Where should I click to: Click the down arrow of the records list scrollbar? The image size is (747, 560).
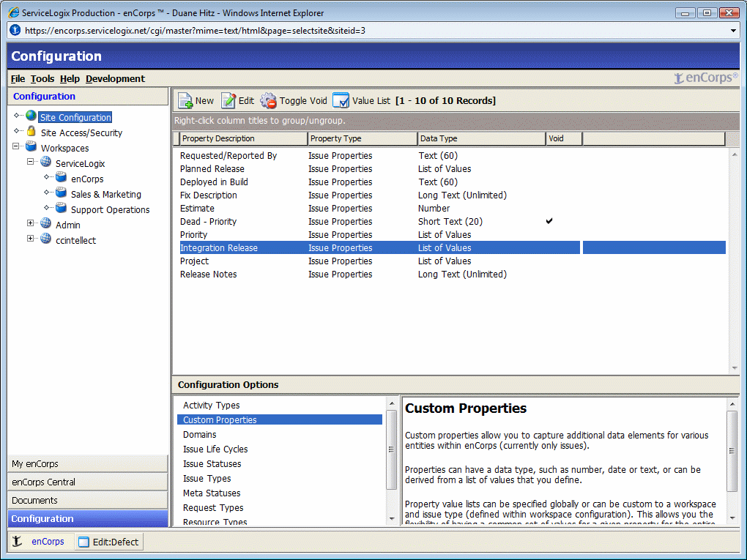click(735, 368)
